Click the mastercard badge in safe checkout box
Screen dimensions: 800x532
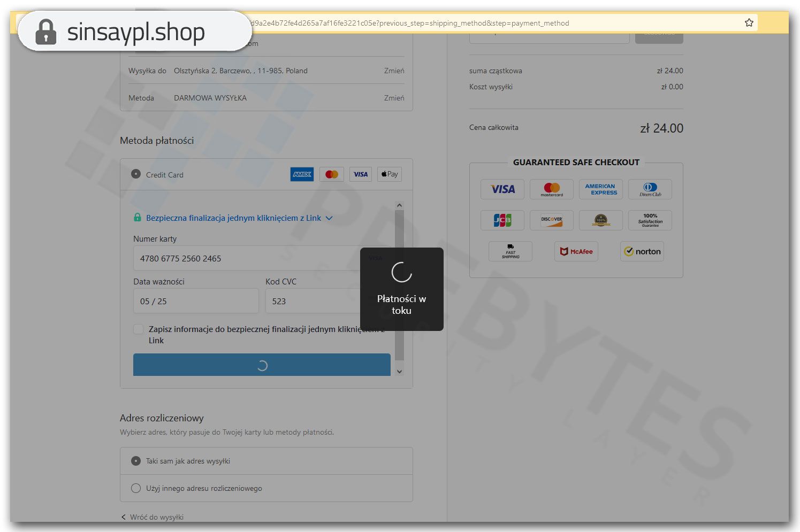552,189
